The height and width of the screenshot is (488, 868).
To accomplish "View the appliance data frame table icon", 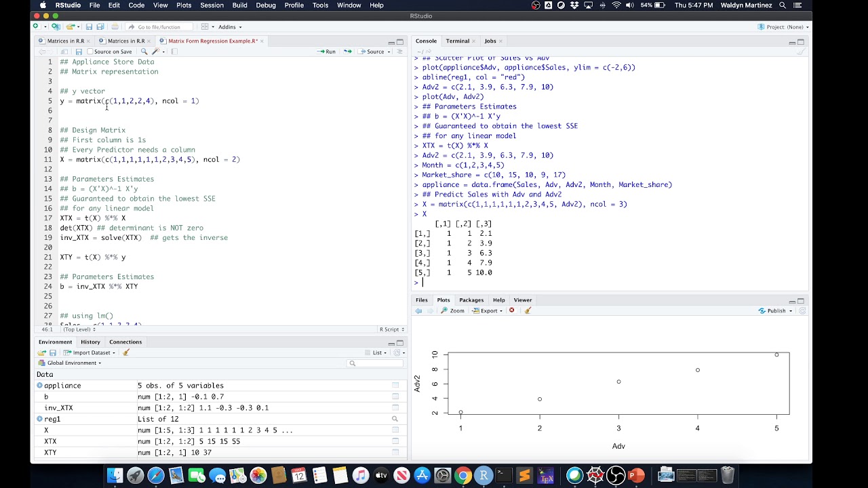I will (395, 386).
